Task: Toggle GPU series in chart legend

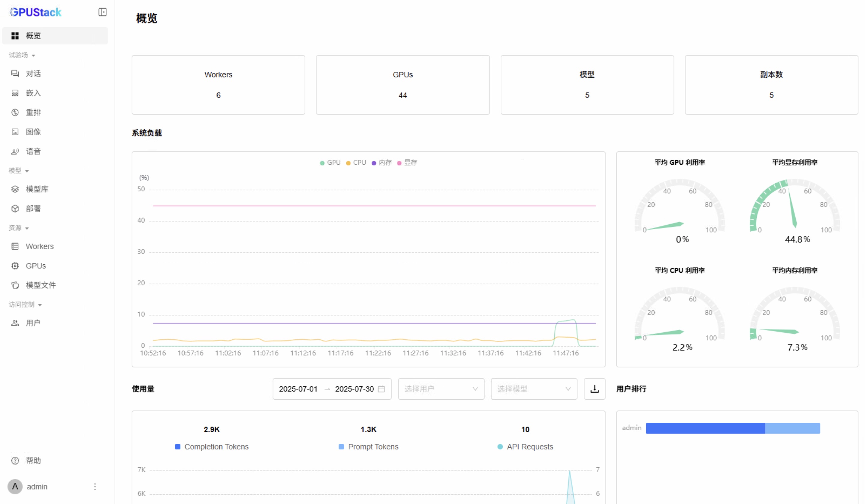Action: coord(330,163)
